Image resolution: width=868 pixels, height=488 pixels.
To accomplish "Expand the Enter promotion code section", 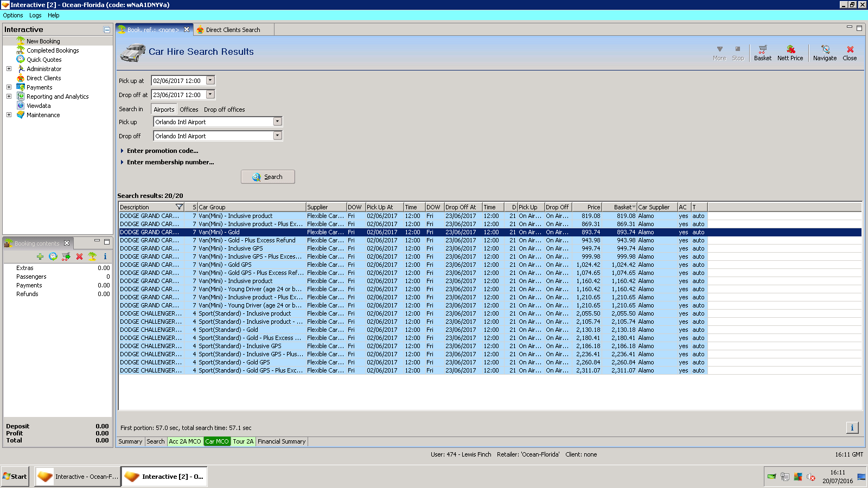I will [162, 151].
